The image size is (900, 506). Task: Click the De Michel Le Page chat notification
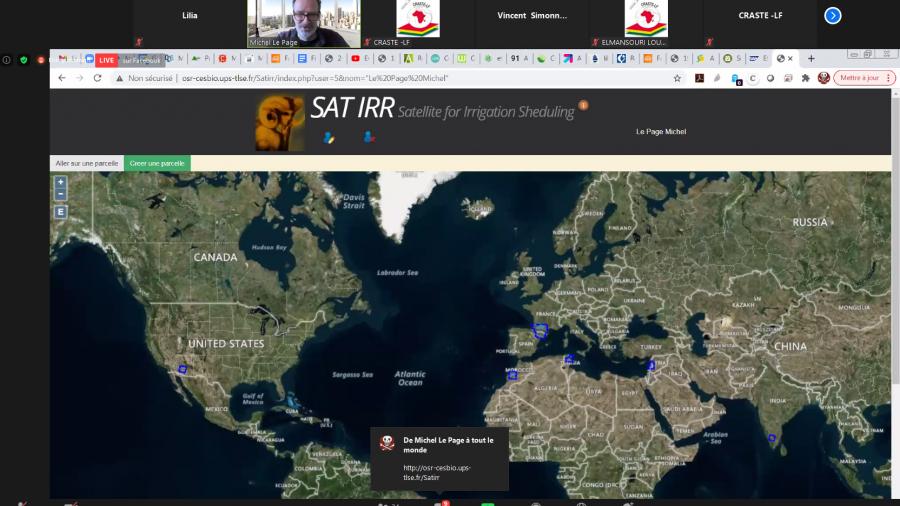tap(439, 459)
